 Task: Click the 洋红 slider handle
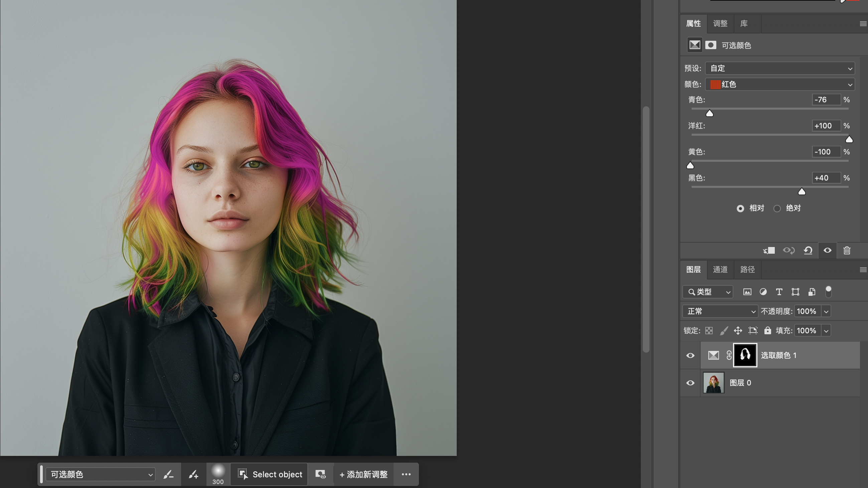coord(849,139)
